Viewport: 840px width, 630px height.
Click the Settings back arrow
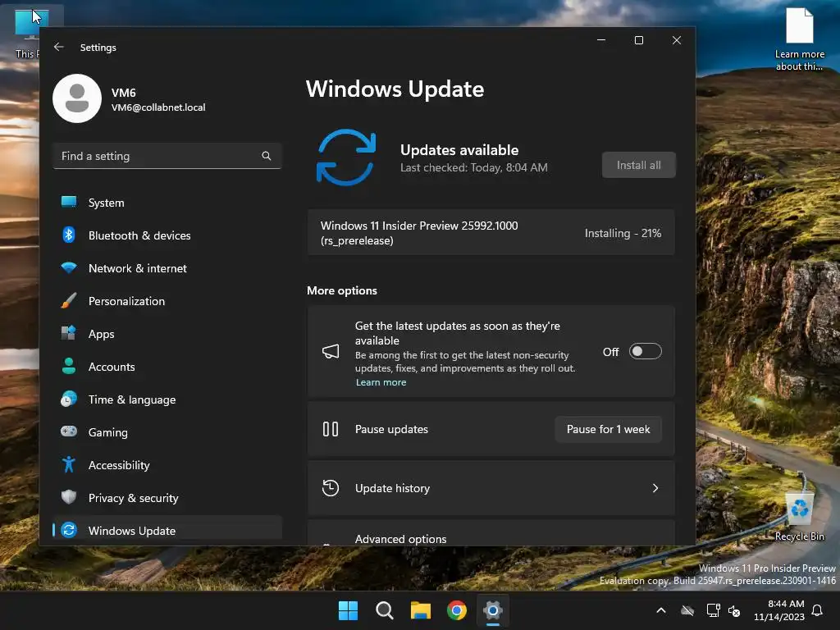(x=59, y=47)
